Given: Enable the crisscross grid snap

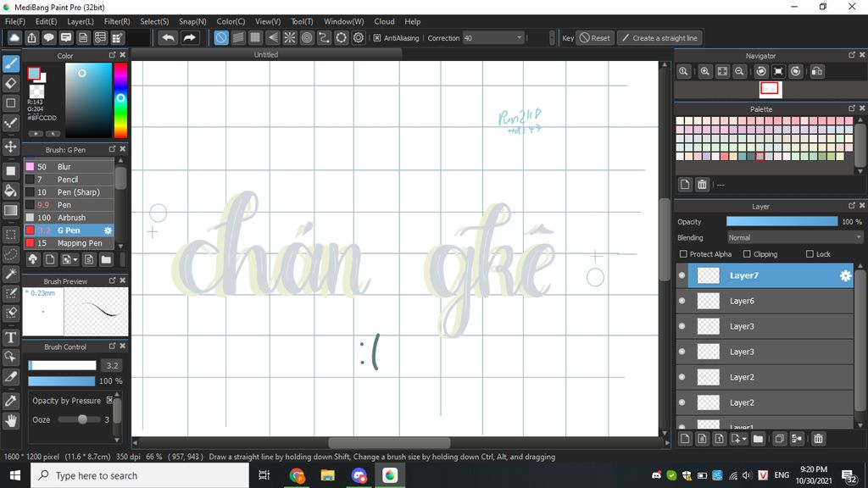Looking at the screenshot, I should pos(255,37).
